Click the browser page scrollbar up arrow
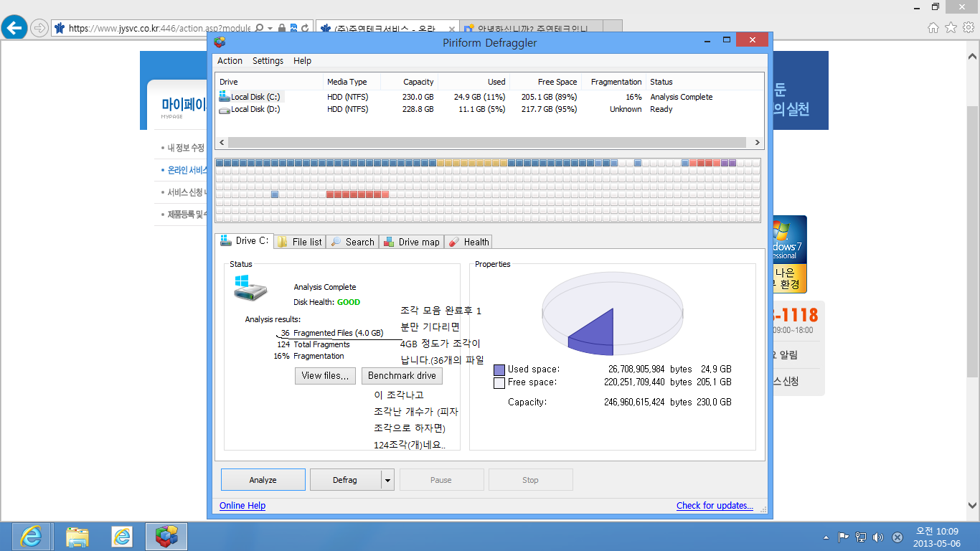Screen dimensions: 980x551 (x=973, y=56)
